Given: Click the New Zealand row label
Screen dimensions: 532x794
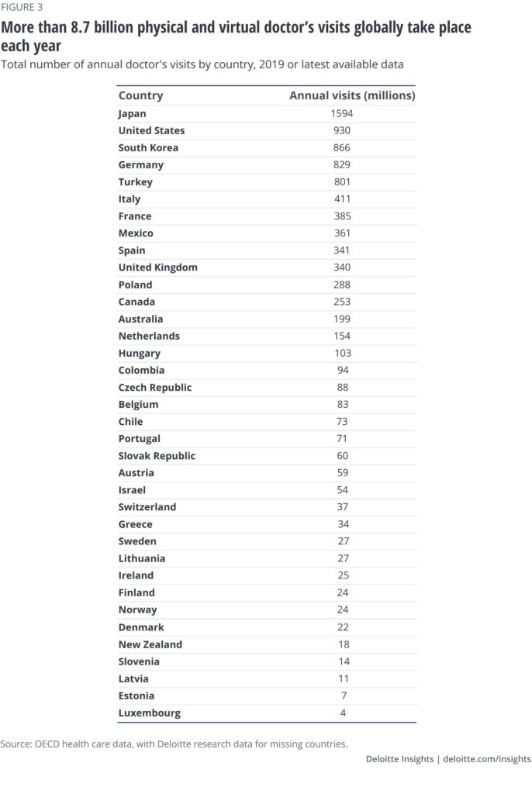Looking at the screenshot, I should pos(150,644).
